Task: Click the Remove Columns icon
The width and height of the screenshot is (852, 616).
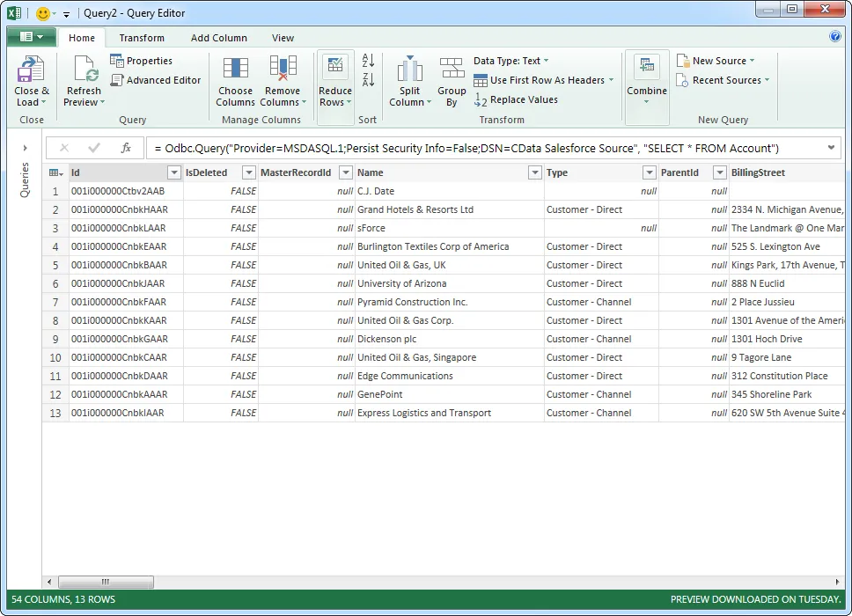Action: [x=283, y=79]
